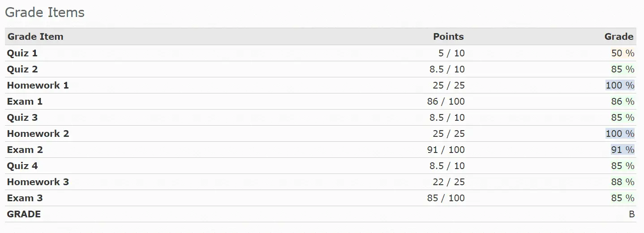Open the Homework 1 grade item
644x233 pixels.
pos(38,85)
